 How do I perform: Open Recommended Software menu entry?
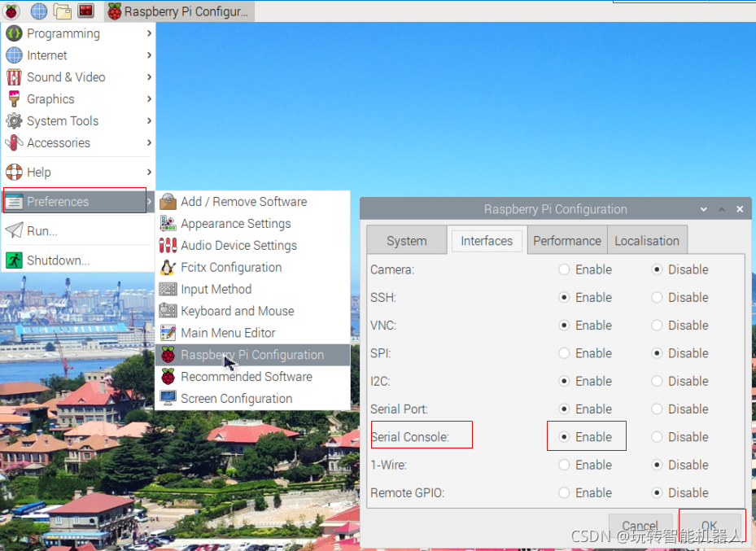(x=252, y=377)
